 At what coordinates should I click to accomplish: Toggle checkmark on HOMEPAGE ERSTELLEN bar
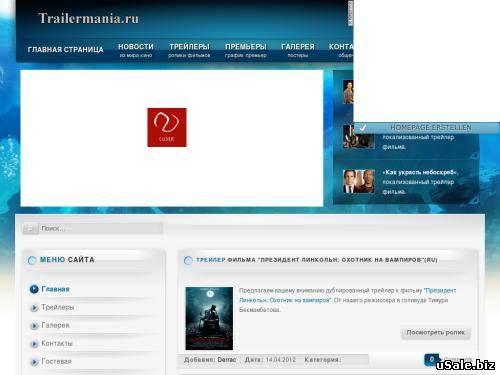click(x=363, y=128)
